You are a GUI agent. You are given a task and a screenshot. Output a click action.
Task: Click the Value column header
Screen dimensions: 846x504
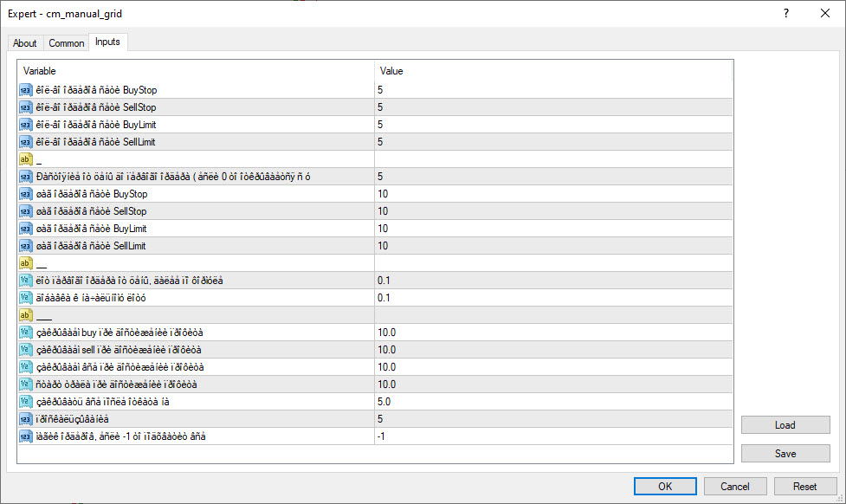[554, 71]
